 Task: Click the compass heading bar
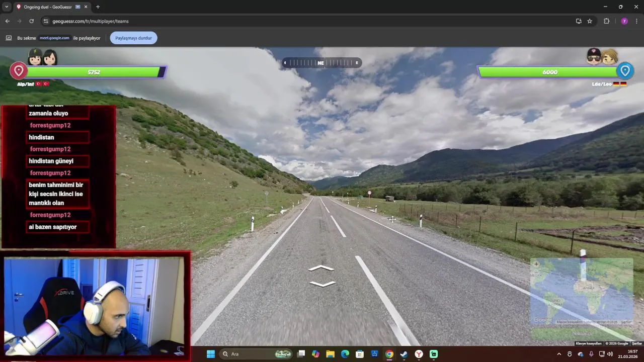(321, 63)
